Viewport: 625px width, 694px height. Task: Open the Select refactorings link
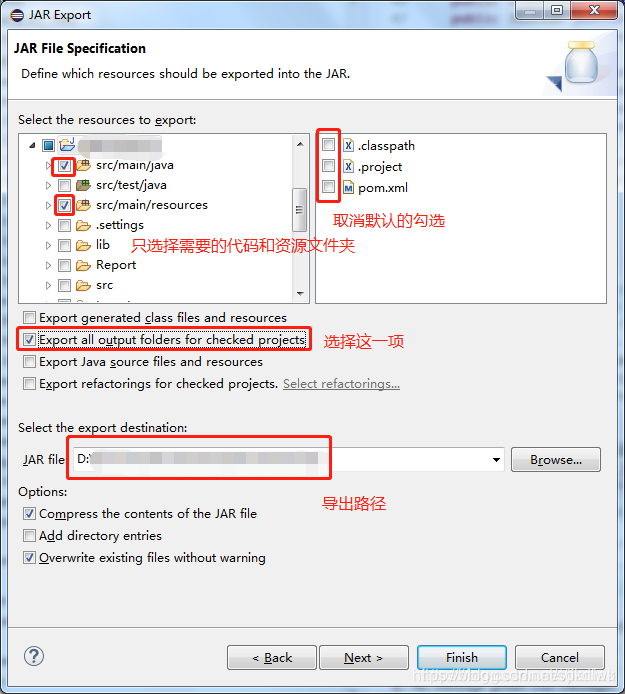coord(341,384)
